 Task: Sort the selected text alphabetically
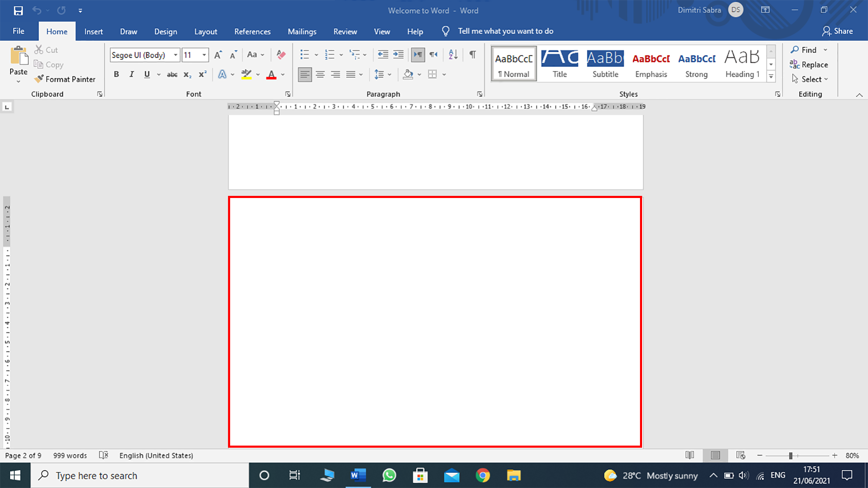[x=452, y=54]
